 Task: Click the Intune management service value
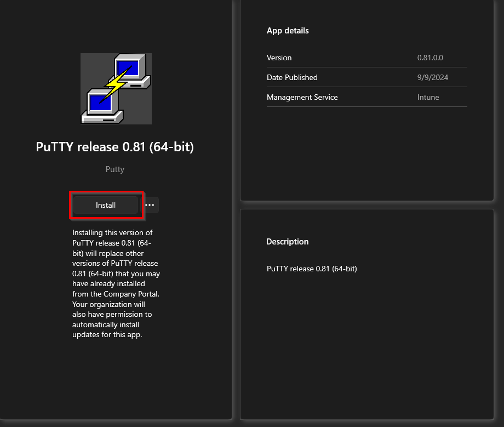tap(428, 97)
